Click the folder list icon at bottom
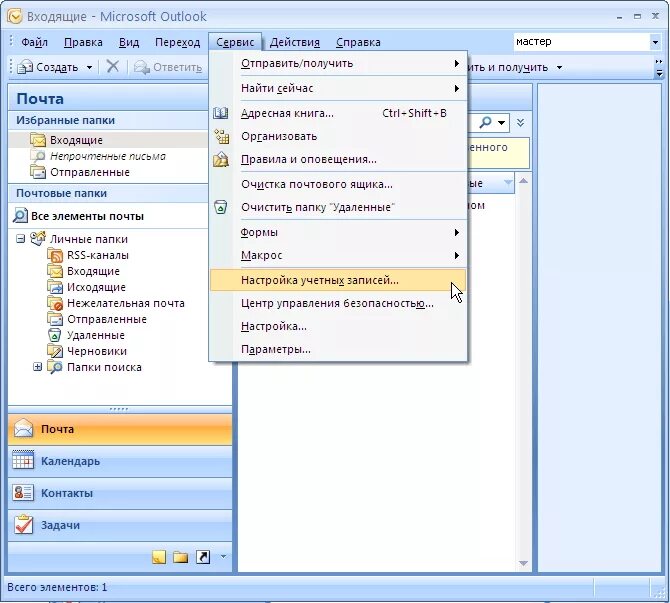670x603 pixels. [181, 557]
